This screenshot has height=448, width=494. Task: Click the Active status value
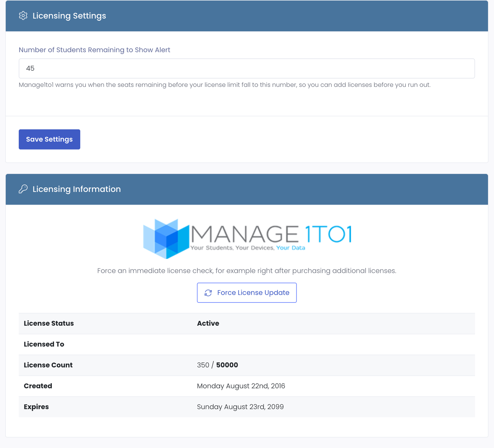tap(208, 323)
